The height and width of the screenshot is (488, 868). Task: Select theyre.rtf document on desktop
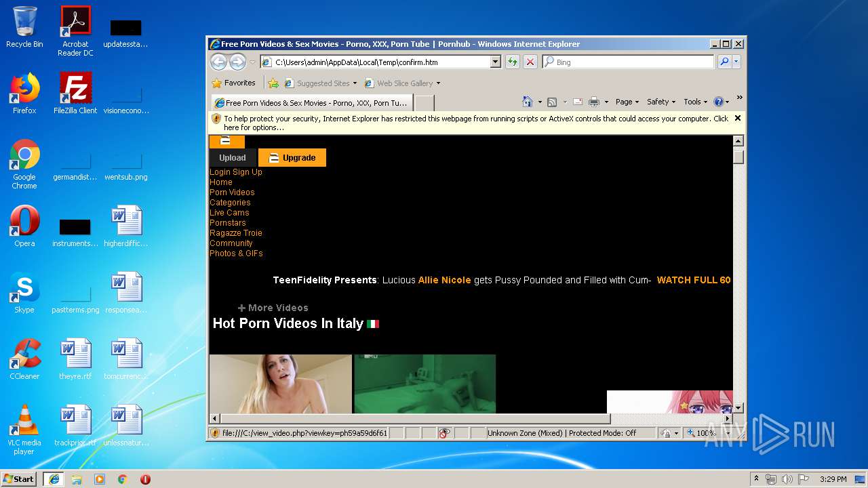click(x=75, y=359)
